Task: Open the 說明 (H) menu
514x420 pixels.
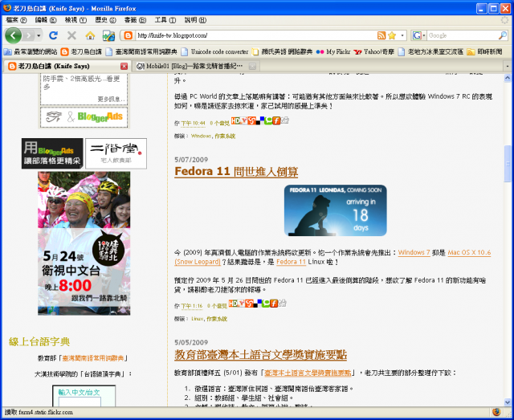Action: point(195,20)
